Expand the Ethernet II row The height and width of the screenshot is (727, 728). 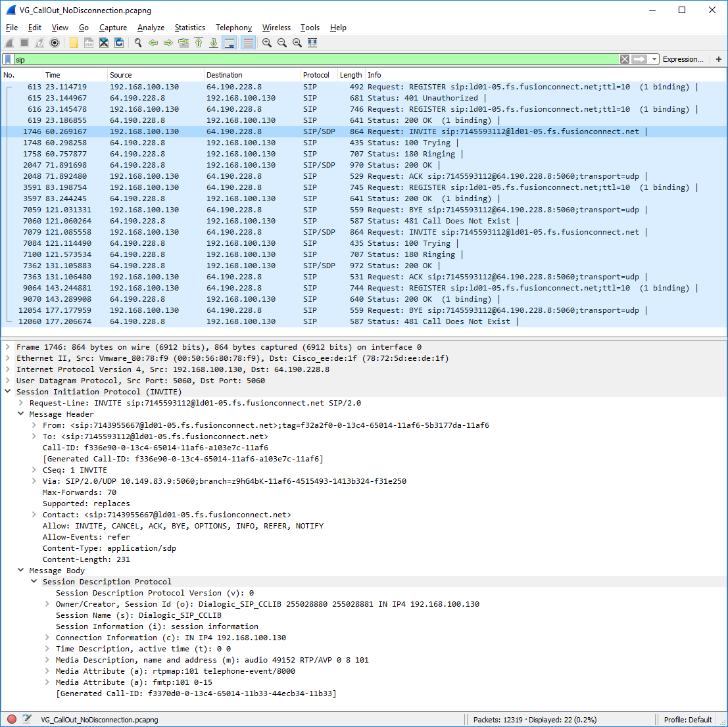click(x=8, y=358)
